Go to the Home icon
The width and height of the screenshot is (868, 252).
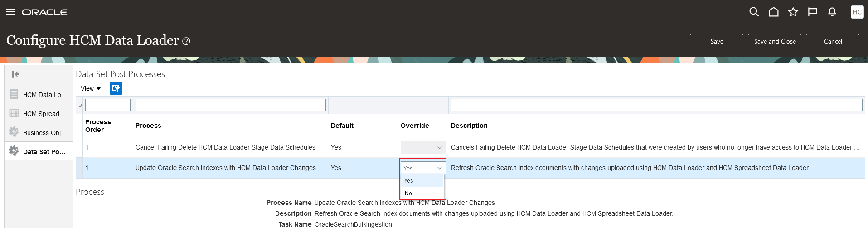(x=774, y=12)
